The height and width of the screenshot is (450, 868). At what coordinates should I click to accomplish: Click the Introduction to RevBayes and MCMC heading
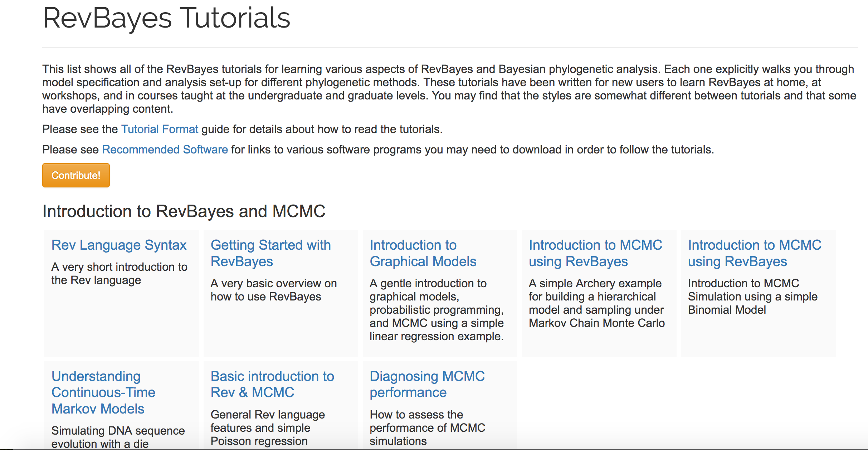pos(184,211)
